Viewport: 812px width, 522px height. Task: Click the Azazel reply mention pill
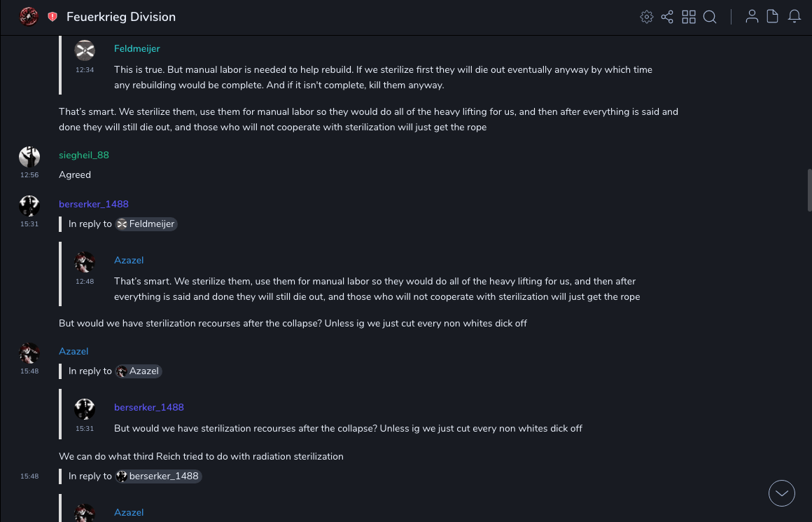pyautogui.click(x=139, y=371)
